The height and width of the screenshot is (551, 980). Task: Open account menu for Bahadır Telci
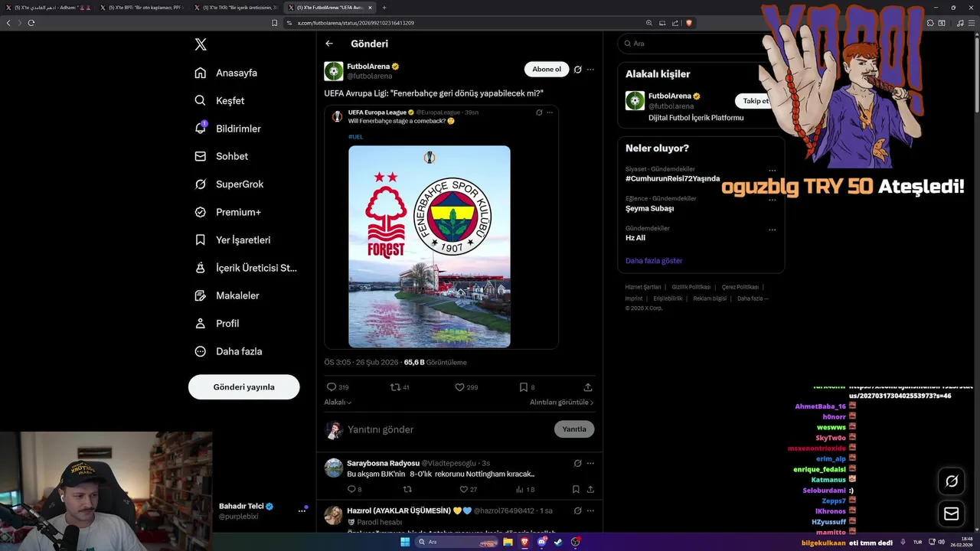coord(302,511)
